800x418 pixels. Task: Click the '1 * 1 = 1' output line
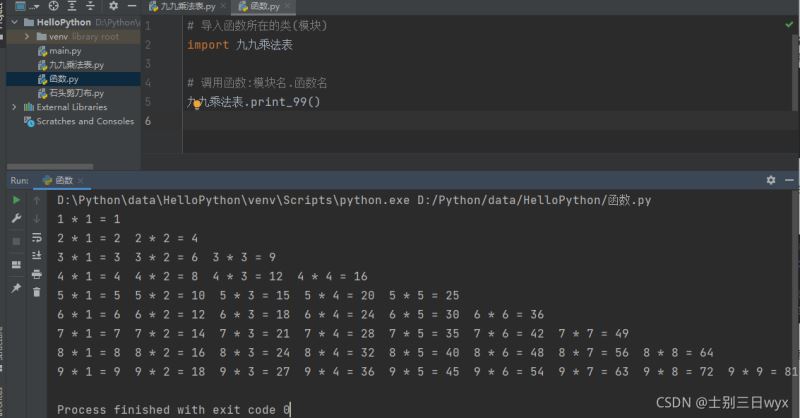(x=89, y=219)
